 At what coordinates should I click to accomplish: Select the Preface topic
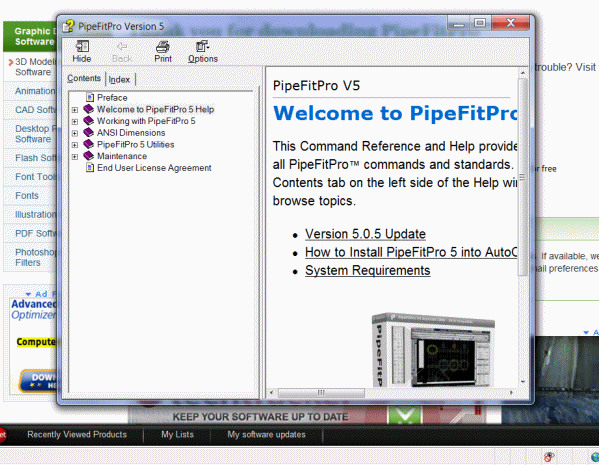[112, 98]
